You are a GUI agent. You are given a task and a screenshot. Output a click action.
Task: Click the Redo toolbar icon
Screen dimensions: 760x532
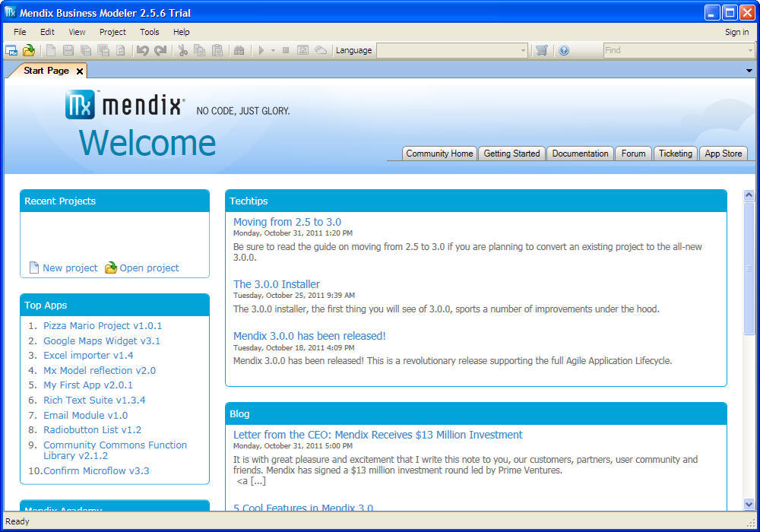pos(160,50)
